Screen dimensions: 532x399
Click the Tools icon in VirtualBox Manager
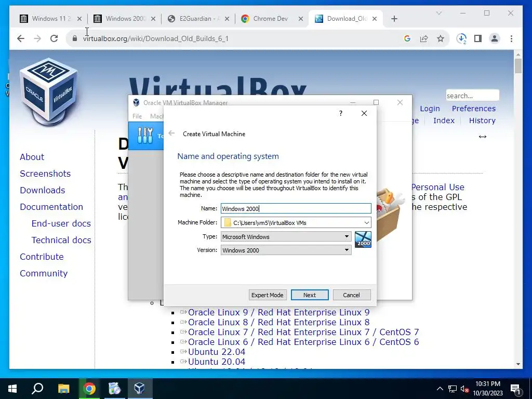click(x=145, y=136)
